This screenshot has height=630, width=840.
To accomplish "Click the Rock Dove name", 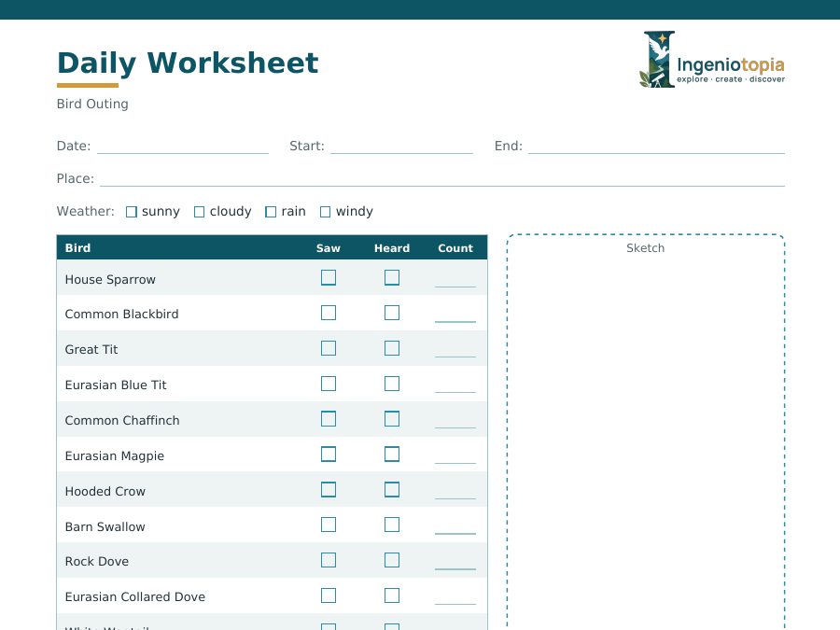I will pyautogui.click(x=97, y=561).
